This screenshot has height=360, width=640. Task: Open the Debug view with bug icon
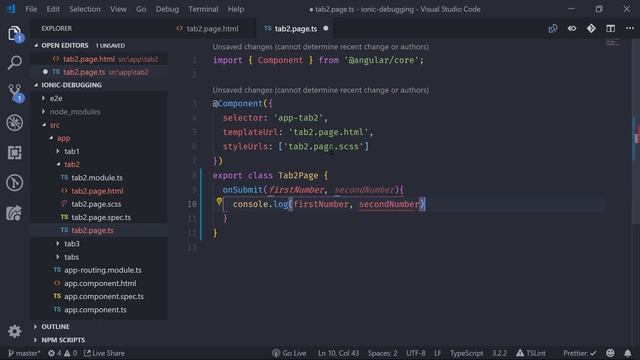click(x=15, y=122)
